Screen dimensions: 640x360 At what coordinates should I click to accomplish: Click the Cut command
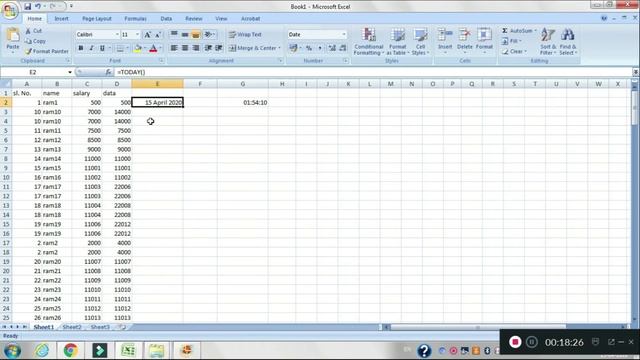coord(33,31)
